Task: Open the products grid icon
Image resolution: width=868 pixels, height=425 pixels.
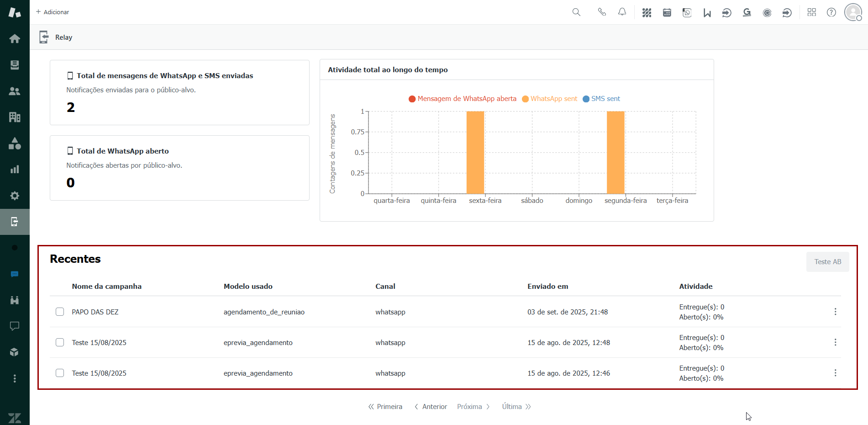Action: coord(811,12)
